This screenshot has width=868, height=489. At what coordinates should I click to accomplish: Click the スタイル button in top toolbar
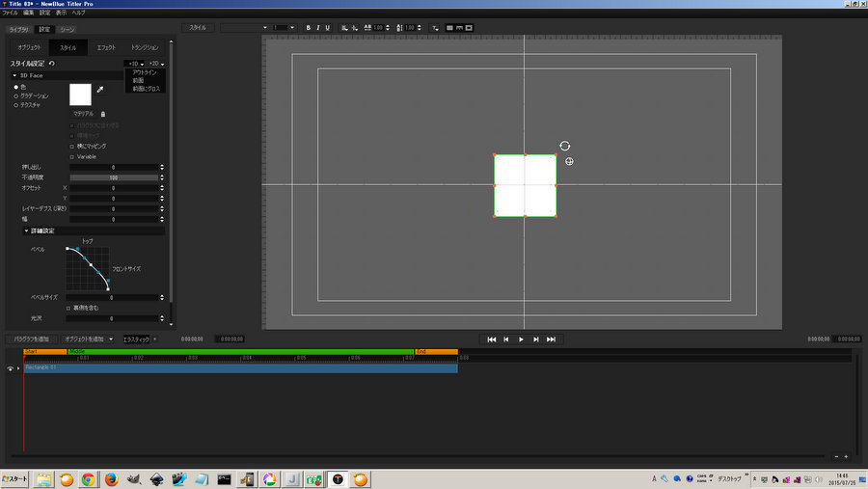coord(198,28)
